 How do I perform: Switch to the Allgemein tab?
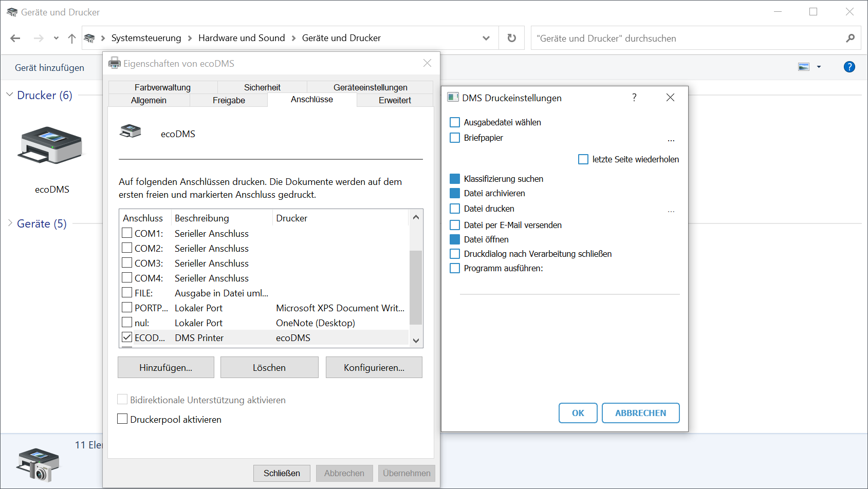[x=149, y=100]
